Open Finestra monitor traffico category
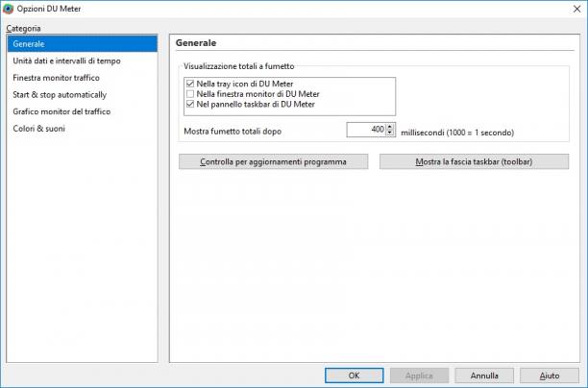The height and width of the screenshot is (388, 588). coord(82,78)
